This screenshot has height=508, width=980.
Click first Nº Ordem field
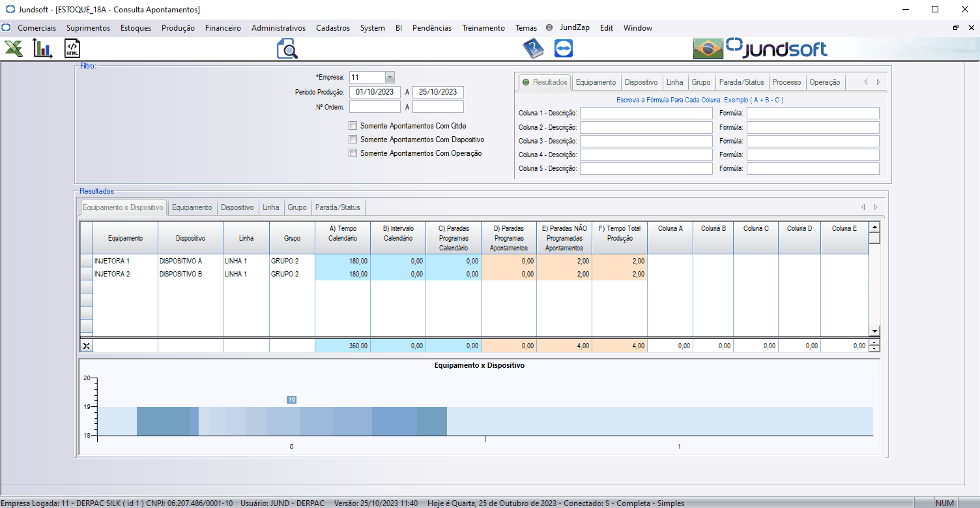pyautogui.click(x=375, y=106)
